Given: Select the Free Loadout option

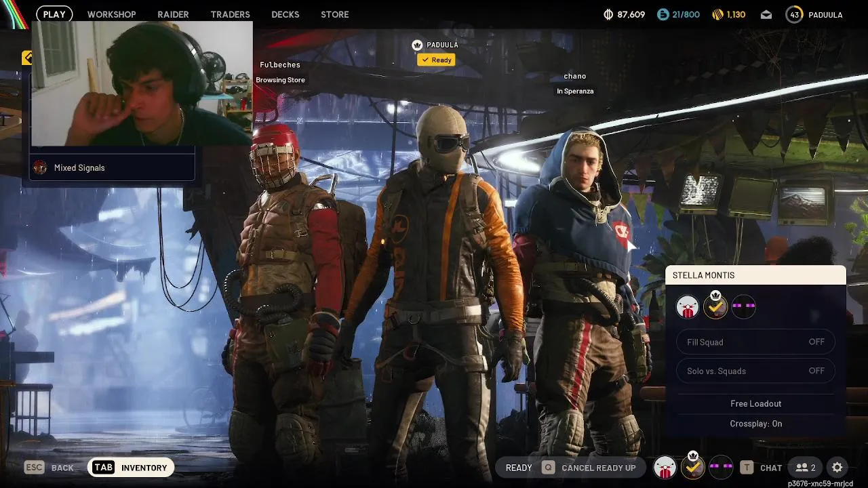Looking at the screenshot, I should point(755,403).
